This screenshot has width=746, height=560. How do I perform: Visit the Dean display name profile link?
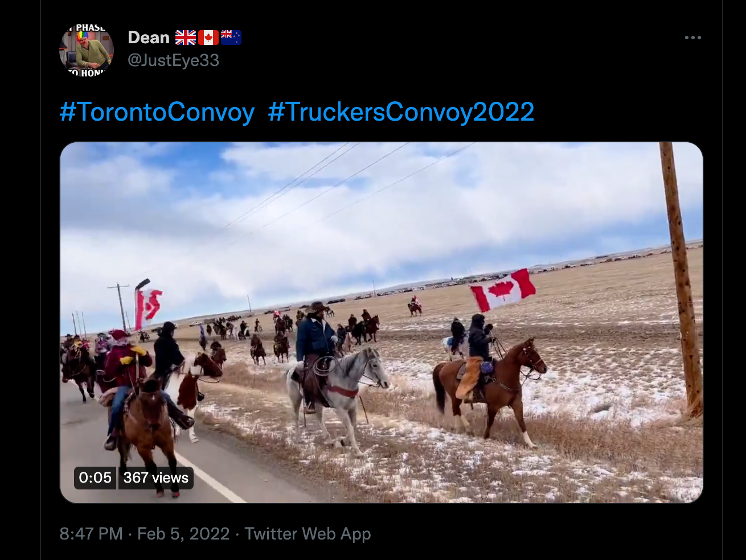tap(149, 38)
